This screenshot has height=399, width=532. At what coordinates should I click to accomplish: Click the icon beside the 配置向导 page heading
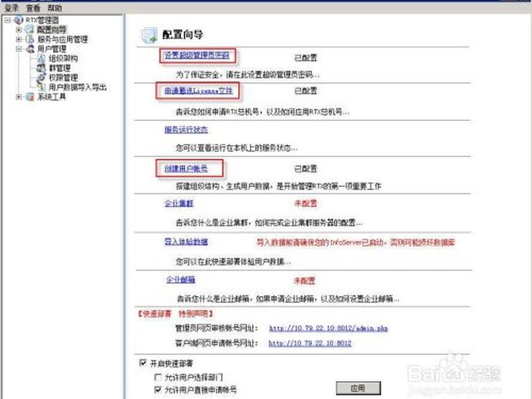149,35
